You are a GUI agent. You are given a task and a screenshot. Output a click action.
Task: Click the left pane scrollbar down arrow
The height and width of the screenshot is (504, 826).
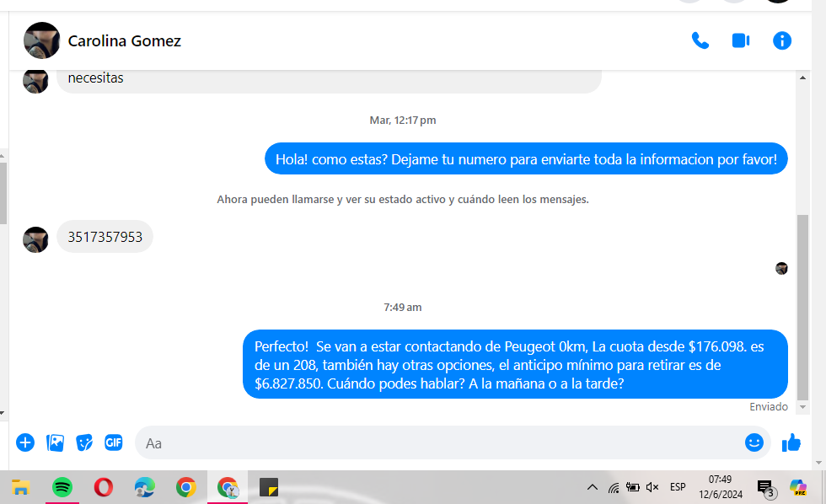(3, 413)
